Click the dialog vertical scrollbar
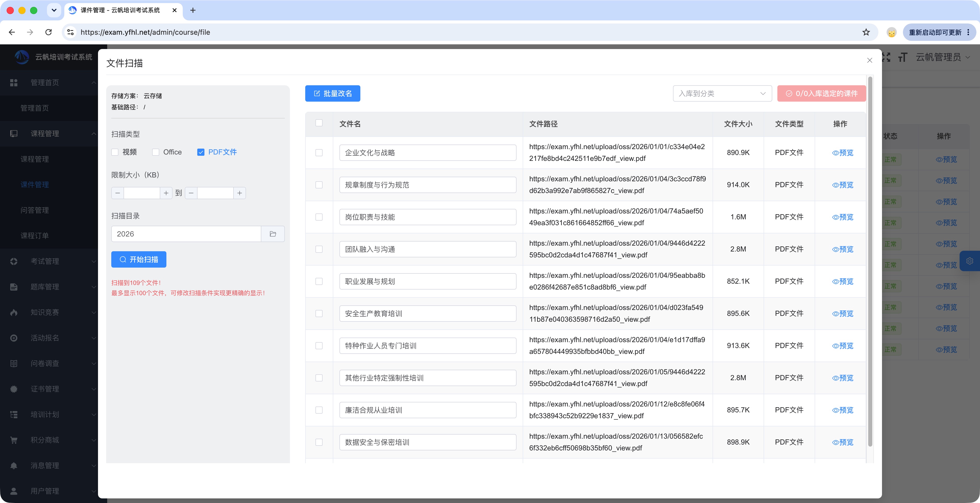This screenshot has width=980, height=503. [x=870, y=261]
